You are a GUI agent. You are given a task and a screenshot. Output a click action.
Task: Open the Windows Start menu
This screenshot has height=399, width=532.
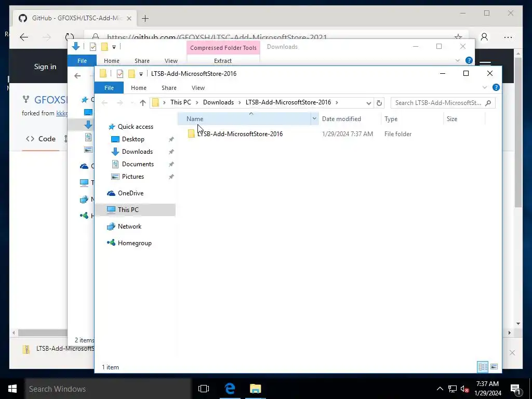pyautogui.click(x=12, y=389)
